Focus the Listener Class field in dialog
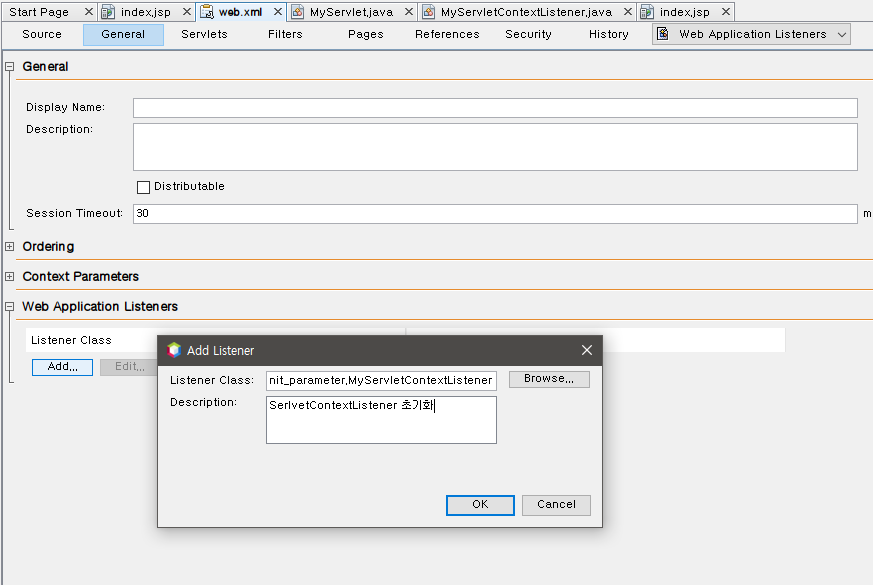This screenshot has width=873, height=585. [x=381, y=380]
